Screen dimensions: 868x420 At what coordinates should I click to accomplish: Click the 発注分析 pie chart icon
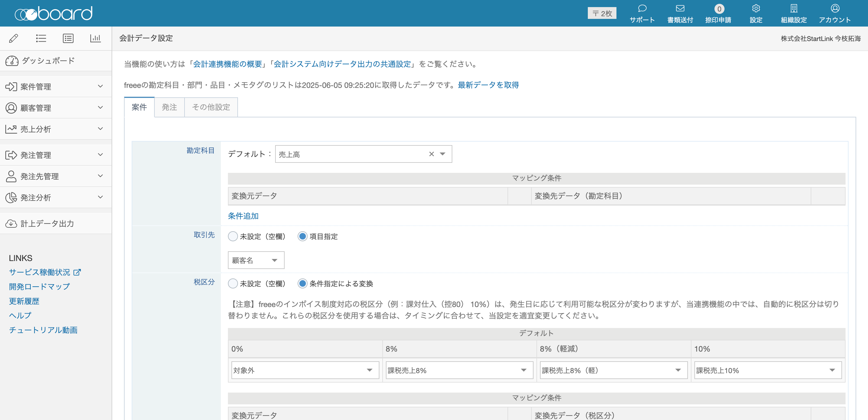pos(11,198)
